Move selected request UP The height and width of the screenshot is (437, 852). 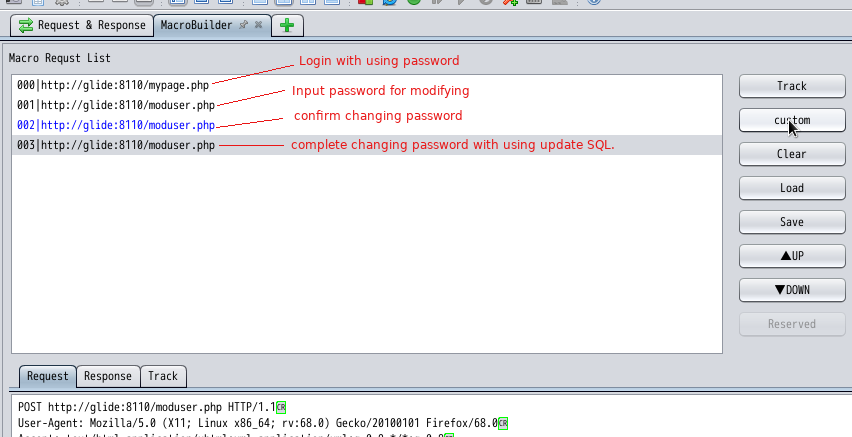792,256
